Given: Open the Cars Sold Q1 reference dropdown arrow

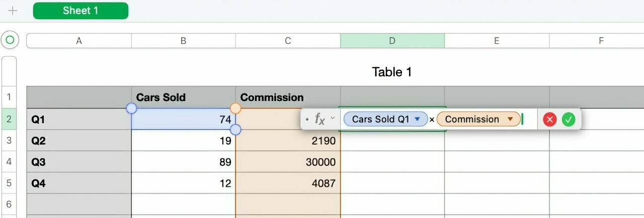Looking at the screenshot, I should coord(417,119).
